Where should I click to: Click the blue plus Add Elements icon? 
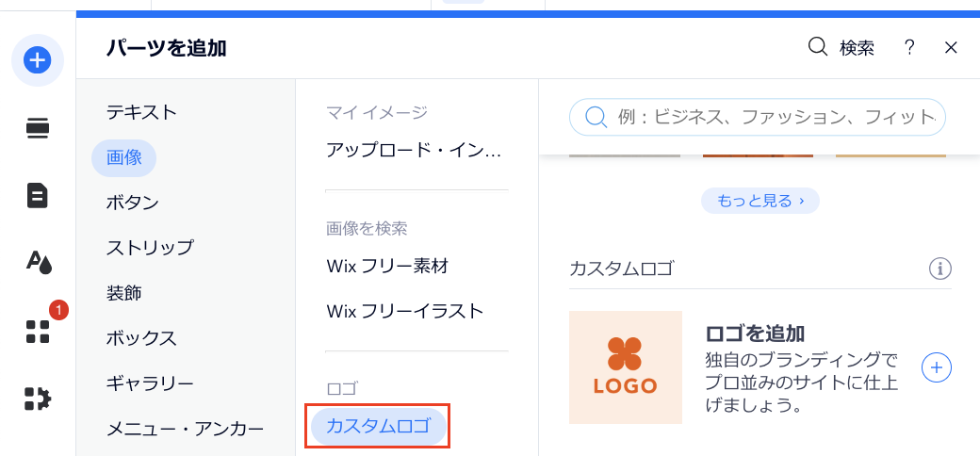click(38, 60)
